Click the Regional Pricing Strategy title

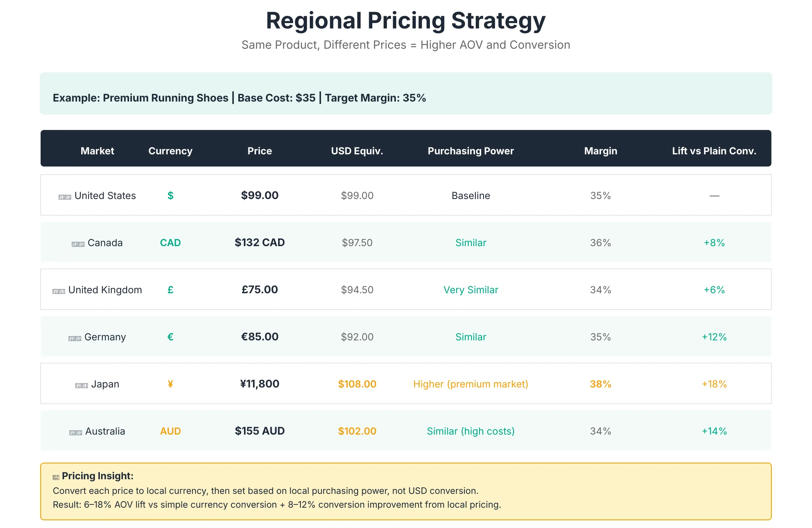(406, 21)
